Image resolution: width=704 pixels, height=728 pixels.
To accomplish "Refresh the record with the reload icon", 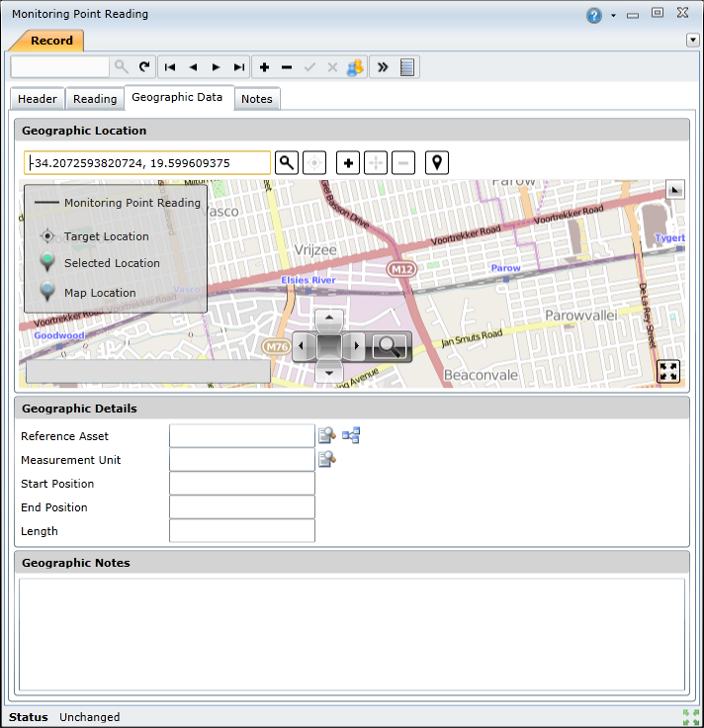I will 144,67.
